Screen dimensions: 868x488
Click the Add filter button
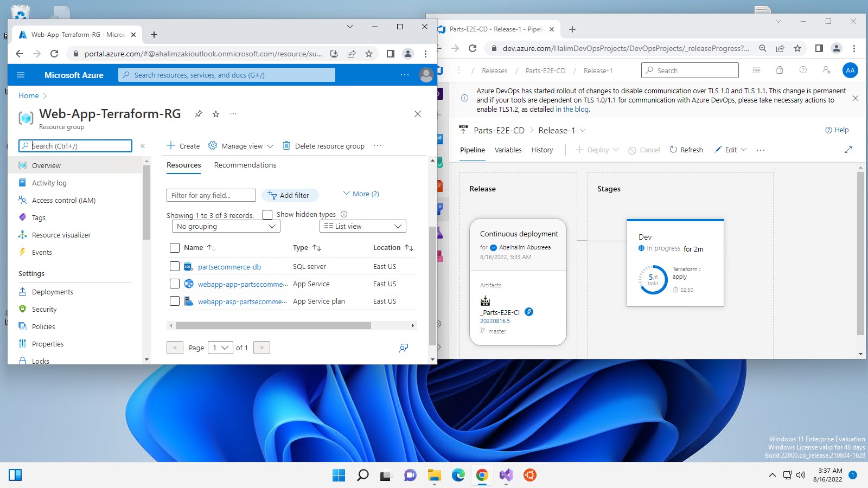click(289, 195)
